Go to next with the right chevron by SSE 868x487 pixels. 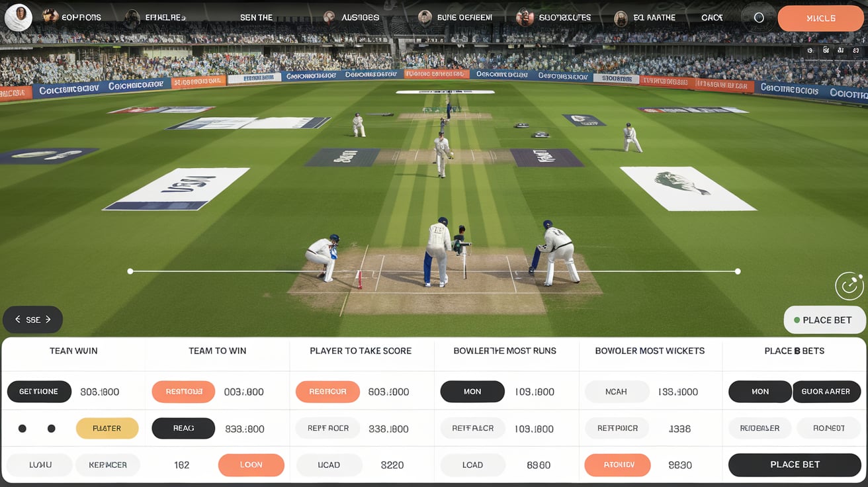[48, 320]
